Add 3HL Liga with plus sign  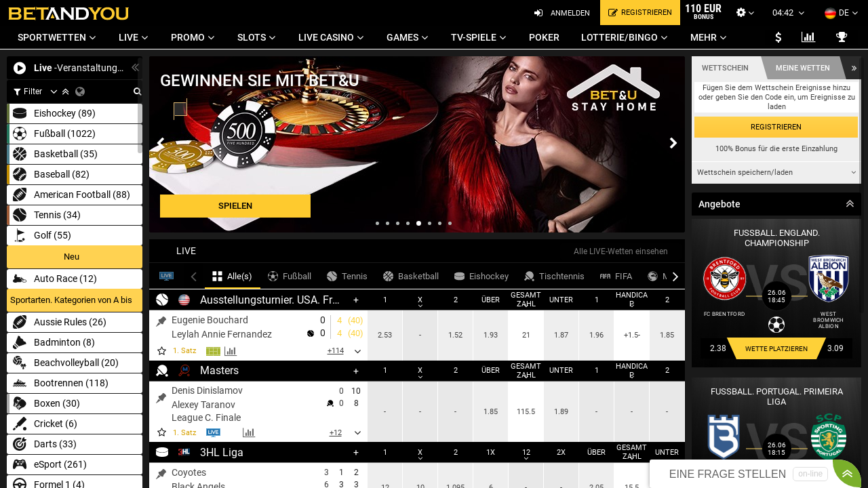pos(356,452)
